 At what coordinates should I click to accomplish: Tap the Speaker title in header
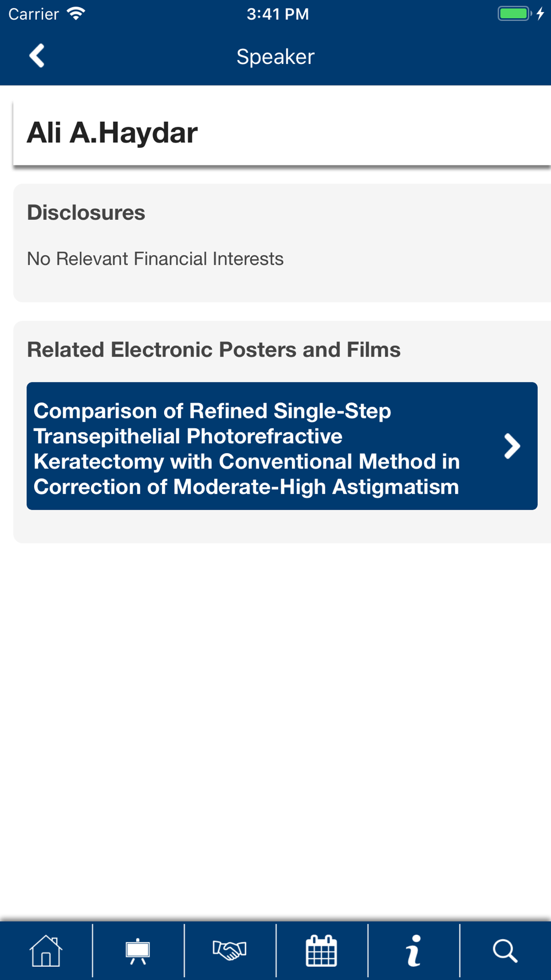point(275,57)
